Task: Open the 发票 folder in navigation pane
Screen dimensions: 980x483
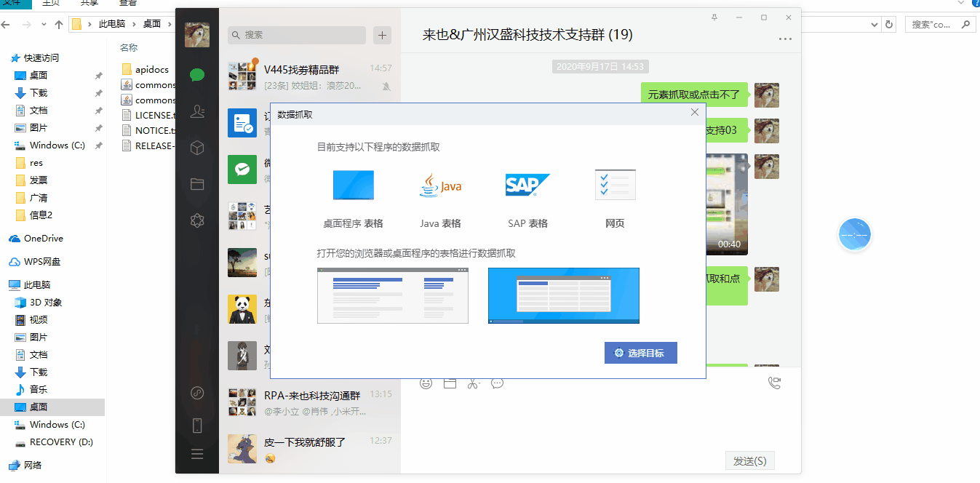Action: (x=39, y=180)
